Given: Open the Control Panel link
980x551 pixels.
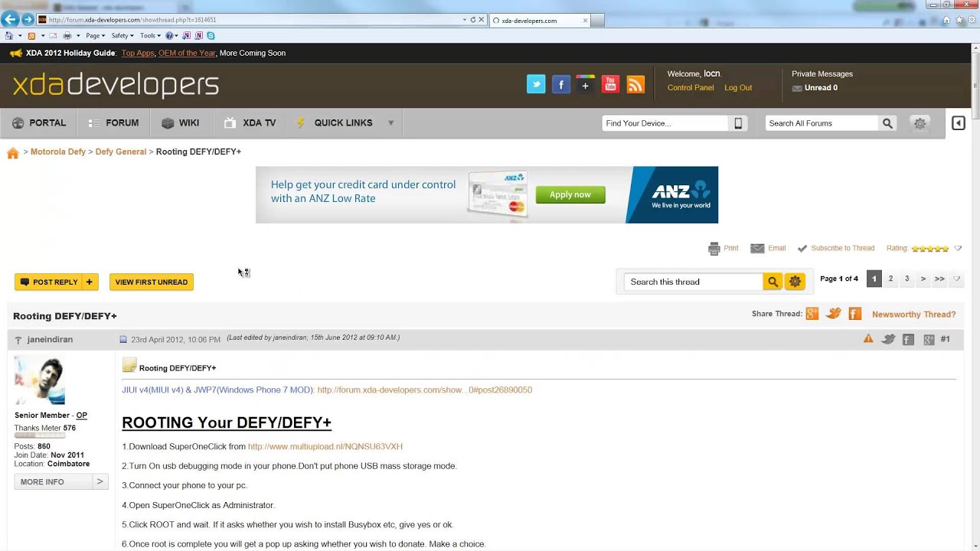Looking at the screenshot, I should (x=691, y=88).
